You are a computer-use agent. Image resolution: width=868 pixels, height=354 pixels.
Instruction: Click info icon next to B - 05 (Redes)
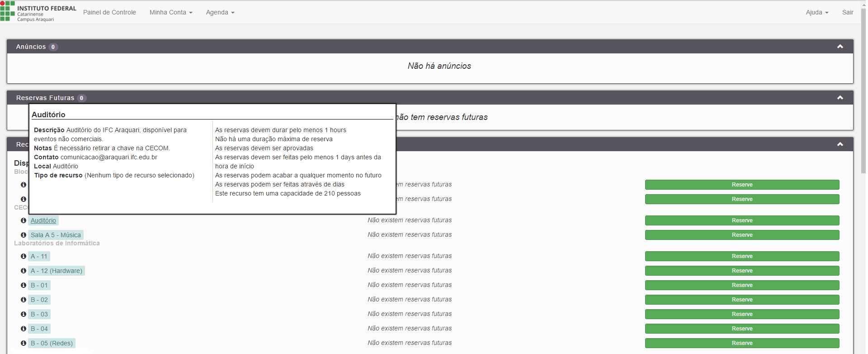tap(24, 343)
